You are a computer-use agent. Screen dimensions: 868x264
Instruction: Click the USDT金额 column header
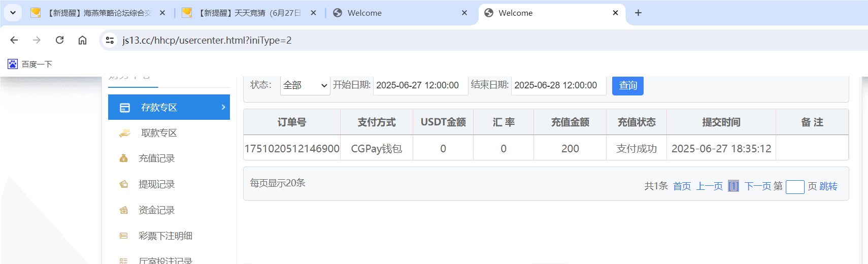(x=443, y=122)
